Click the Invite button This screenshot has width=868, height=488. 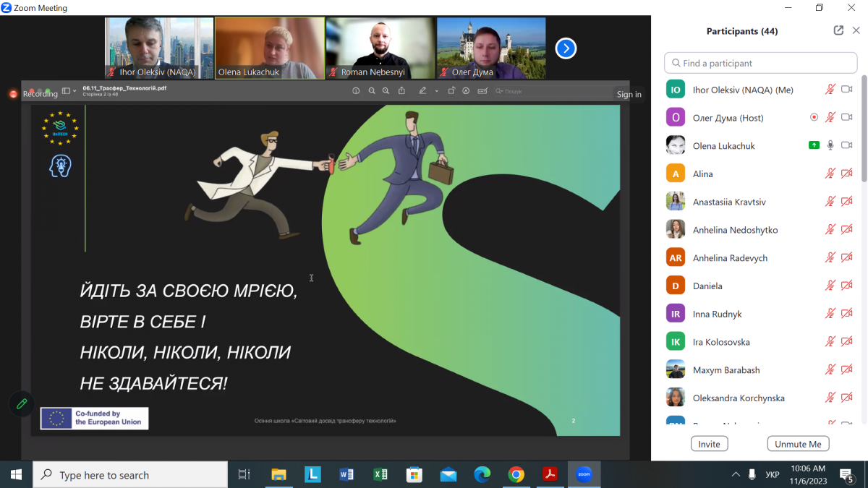point(709,444)
